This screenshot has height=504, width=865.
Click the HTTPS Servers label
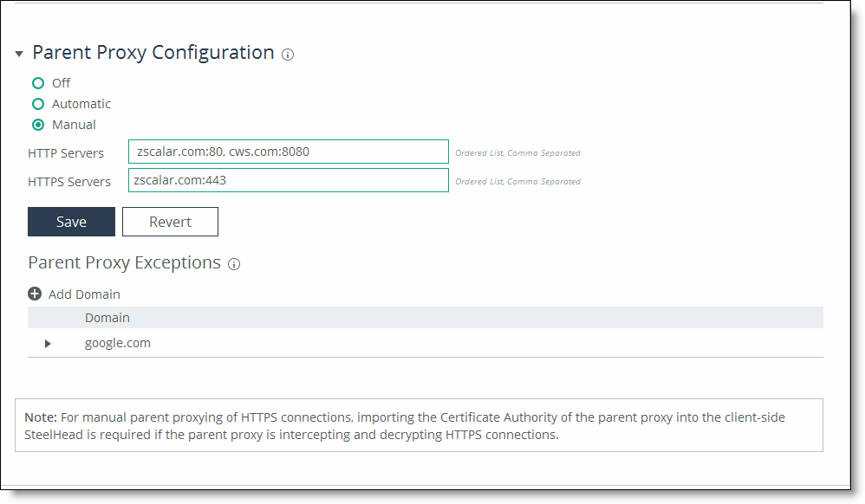(69, 182)
